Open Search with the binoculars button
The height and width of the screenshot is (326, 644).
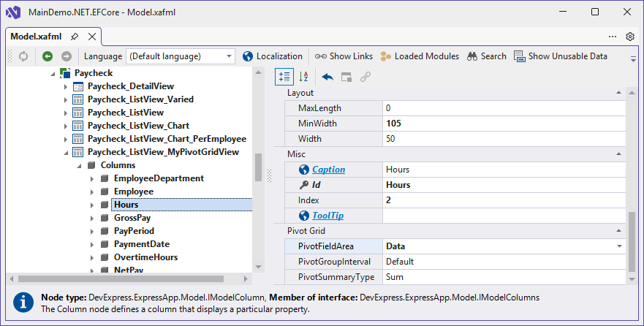point(487,56)
